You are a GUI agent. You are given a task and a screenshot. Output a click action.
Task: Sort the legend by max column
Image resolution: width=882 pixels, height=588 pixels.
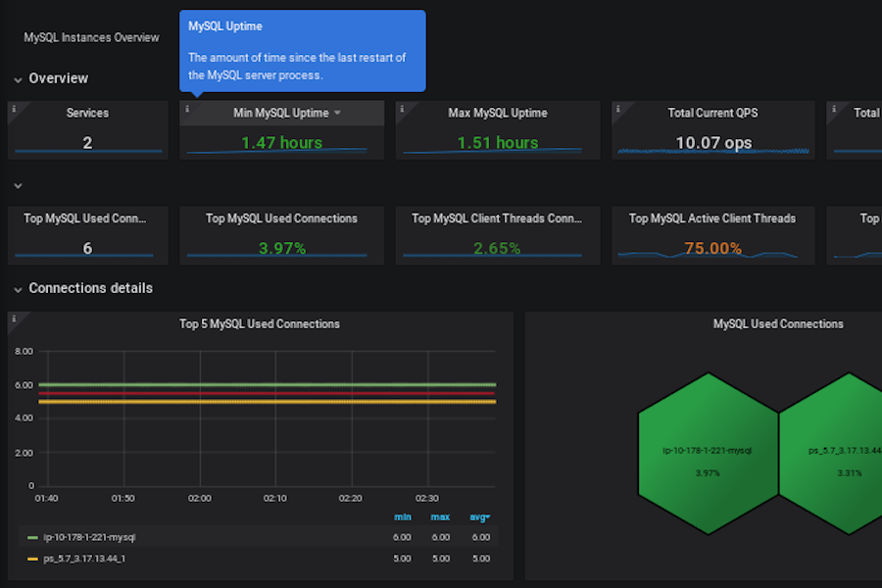(440, 516)
